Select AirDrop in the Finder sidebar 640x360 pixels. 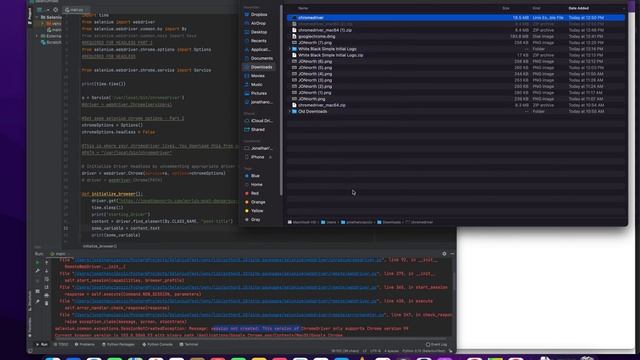point(258,23)
